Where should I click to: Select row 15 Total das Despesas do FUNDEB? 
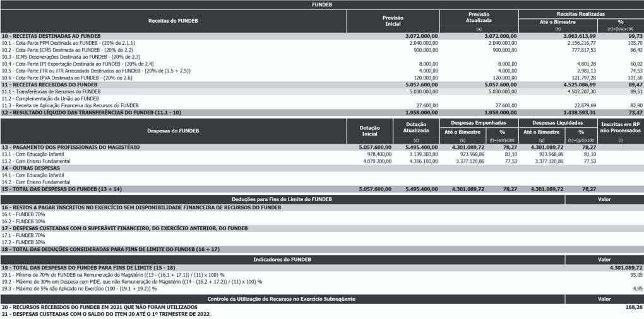[x=322, y=189]
